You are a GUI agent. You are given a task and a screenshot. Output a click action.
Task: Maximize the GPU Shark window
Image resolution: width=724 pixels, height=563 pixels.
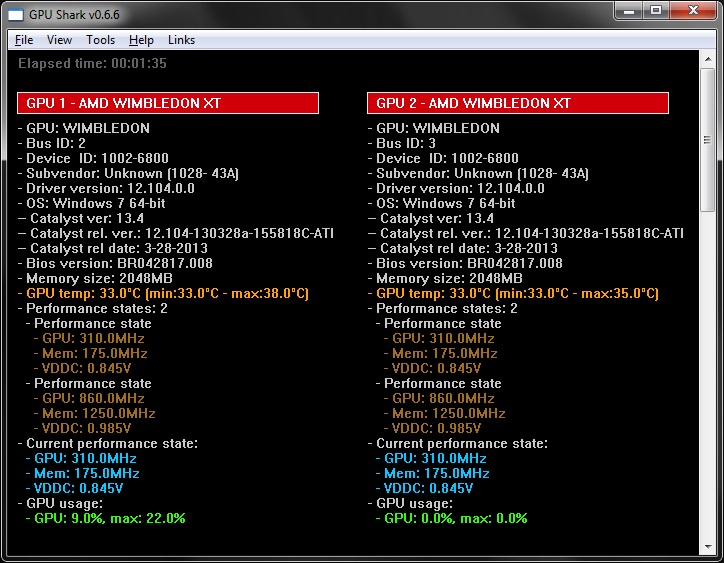[656, 11]
